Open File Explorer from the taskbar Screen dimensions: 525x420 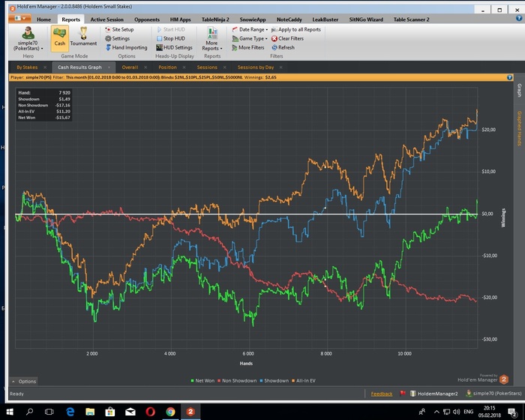coord(90,412)
